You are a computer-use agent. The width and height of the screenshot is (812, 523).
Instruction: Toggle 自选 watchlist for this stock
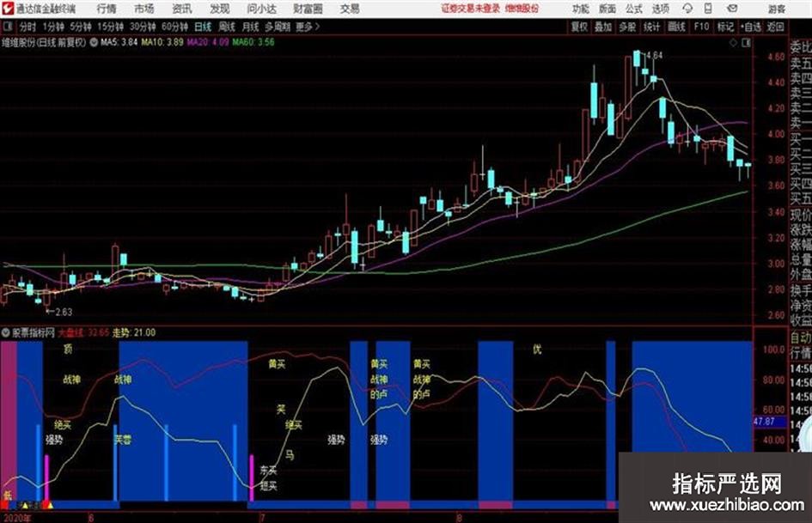click(x=750, y=27)
